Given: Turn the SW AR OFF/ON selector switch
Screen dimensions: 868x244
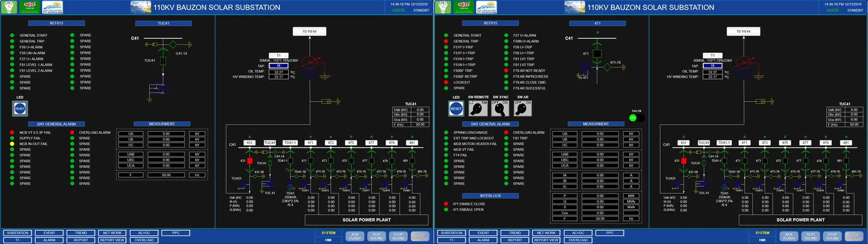Looking at the screenshot, I should [x=523, y=108].
